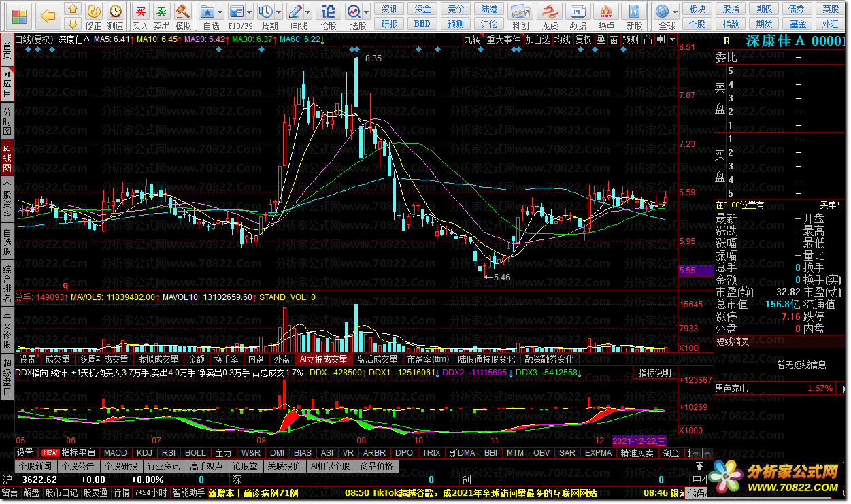The image size is (851, 504).
Task: Click the 买入 buy icon
Action: 140,11
